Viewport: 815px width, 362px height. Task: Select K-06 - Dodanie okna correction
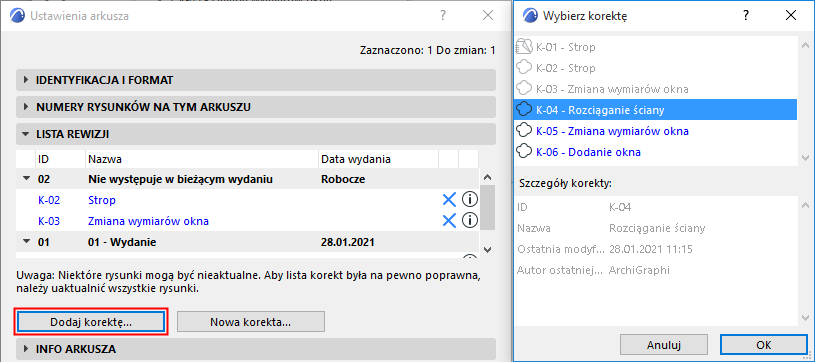coord(655,152)
